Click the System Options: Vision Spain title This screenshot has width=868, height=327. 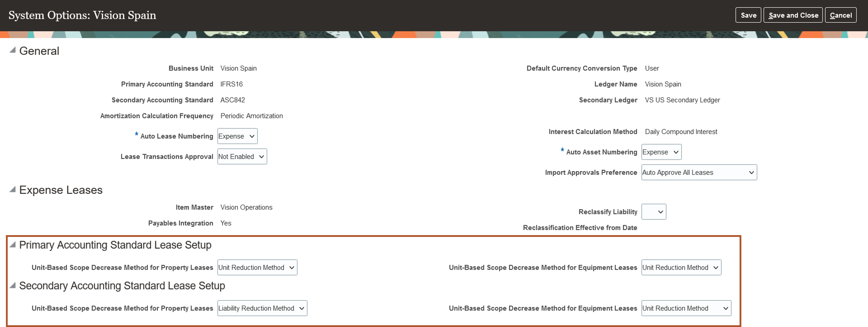click(82, 15)
